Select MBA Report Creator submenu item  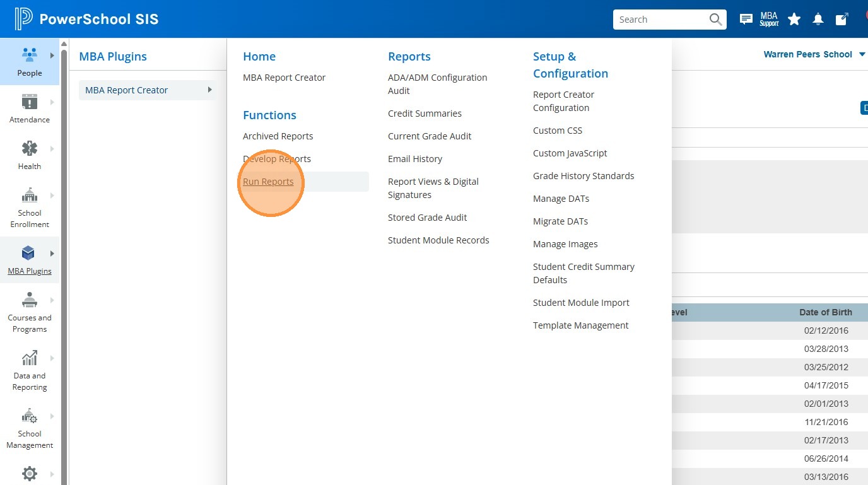[148, 90]
